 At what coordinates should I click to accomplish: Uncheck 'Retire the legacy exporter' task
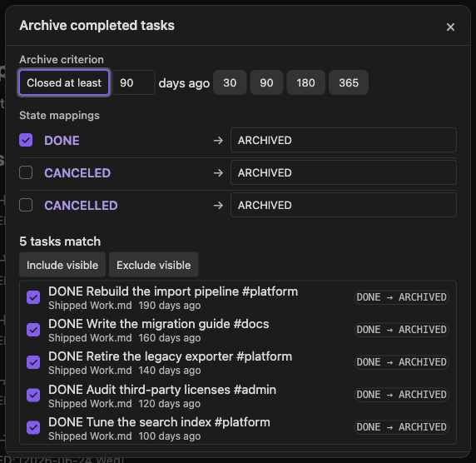click(33, 362)
